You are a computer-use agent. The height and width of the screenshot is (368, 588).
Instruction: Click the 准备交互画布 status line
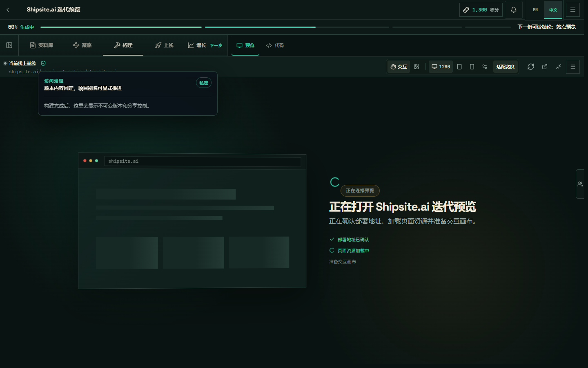343,262
